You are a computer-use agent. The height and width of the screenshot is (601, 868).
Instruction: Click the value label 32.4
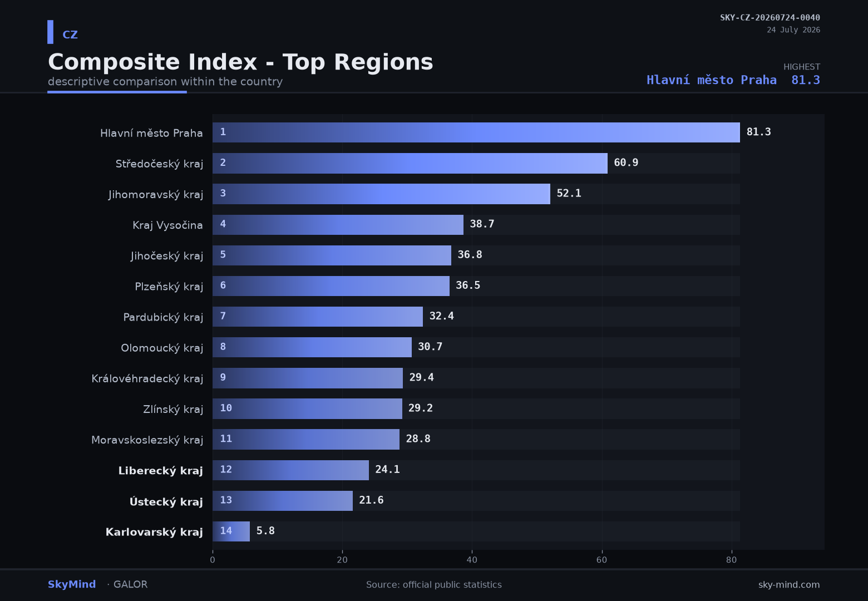pyautogui.click(x=441, y=316)
